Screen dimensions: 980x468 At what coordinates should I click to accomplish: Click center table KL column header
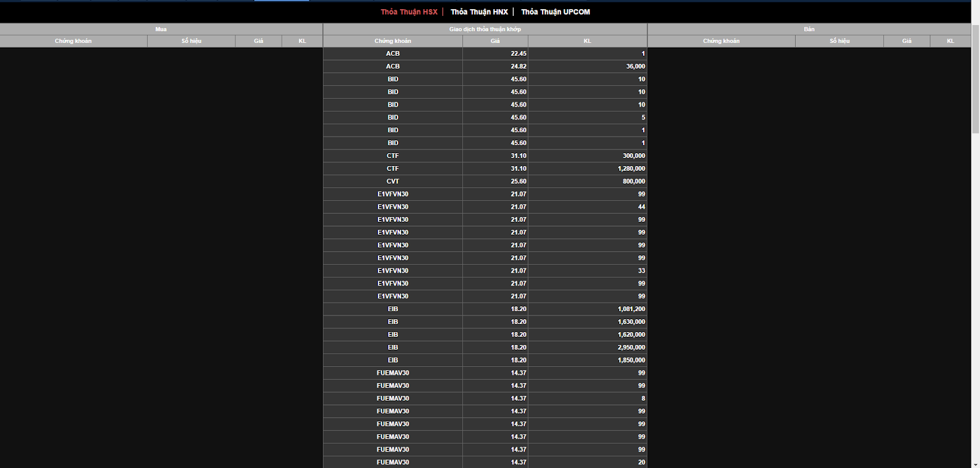(587, 41)
